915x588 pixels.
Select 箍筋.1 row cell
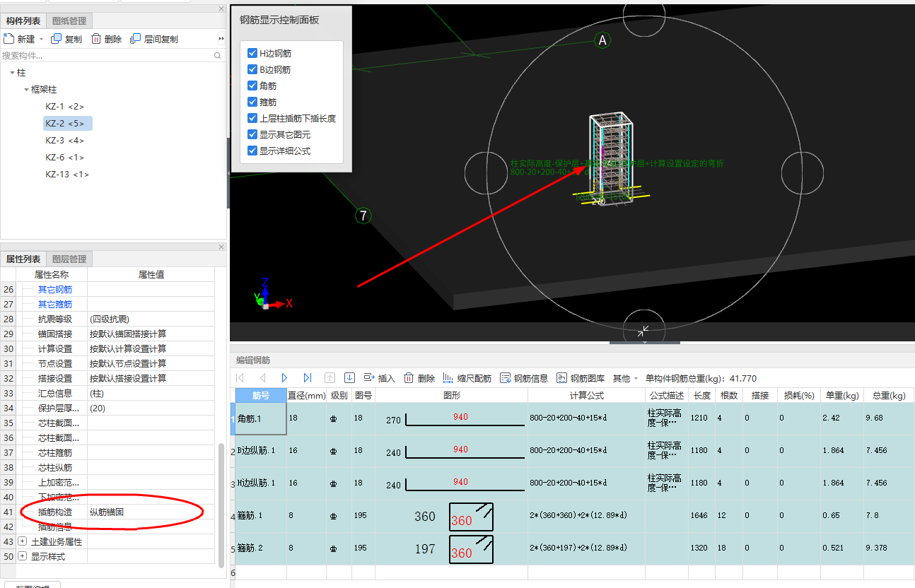coord(260,516)
